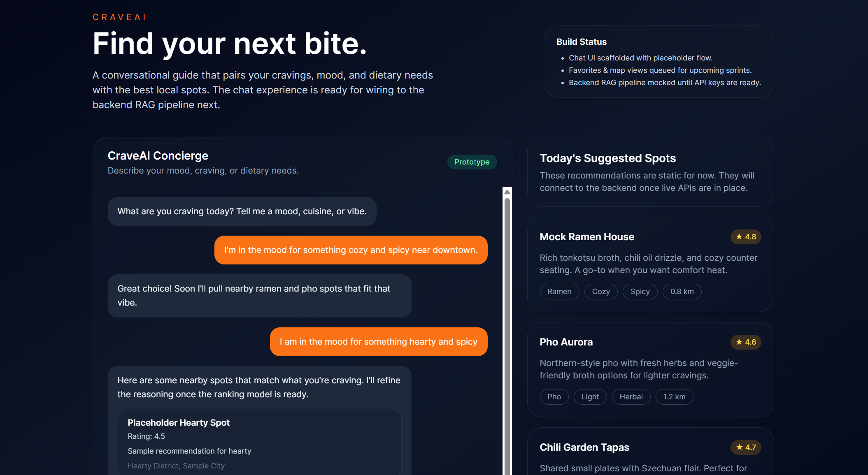
Task: Select the Cozy tag chip
Action: point(600,292)
